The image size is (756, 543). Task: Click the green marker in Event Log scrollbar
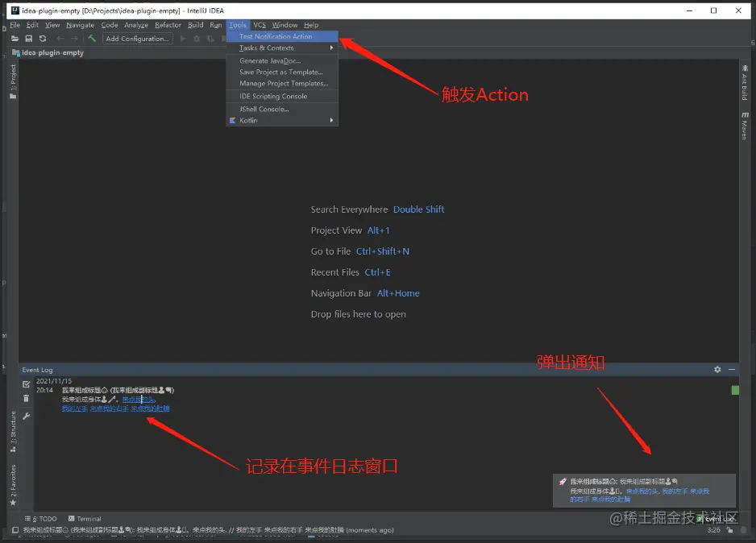735,390
